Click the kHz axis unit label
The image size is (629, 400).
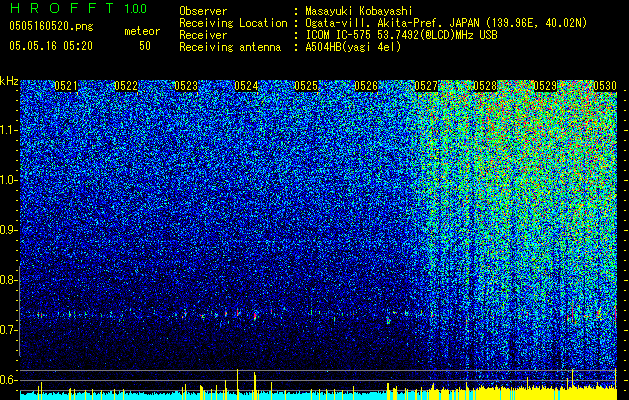[9, 81]
